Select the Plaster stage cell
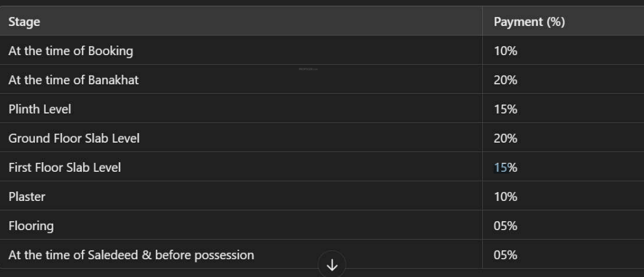This screenshot has width=644, height=277. (x=241, y=196)
